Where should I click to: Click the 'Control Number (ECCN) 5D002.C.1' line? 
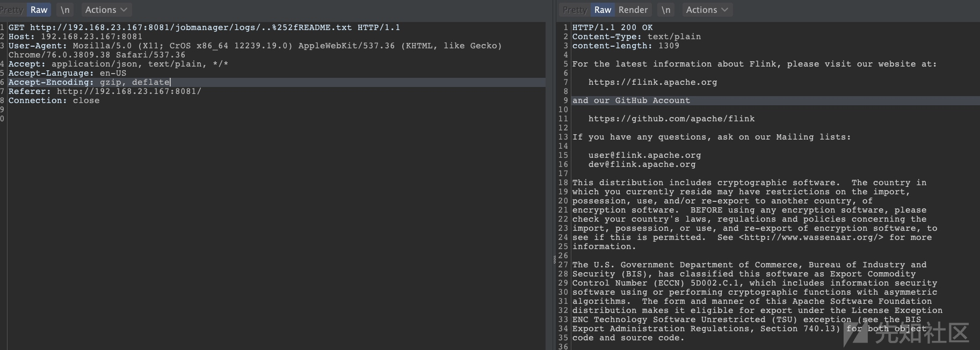point(754,283)
